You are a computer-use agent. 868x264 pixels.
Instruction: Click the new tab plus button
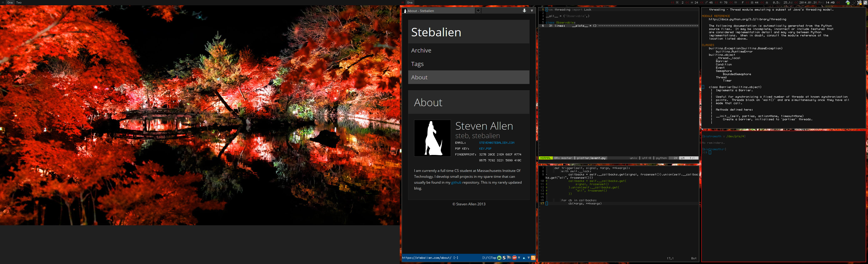point(478,11)
